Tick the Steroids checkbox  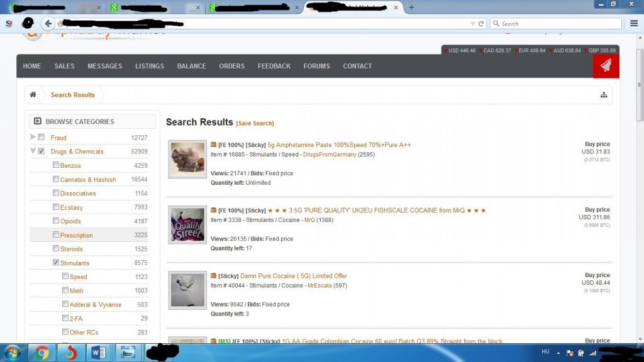point(56,248)
